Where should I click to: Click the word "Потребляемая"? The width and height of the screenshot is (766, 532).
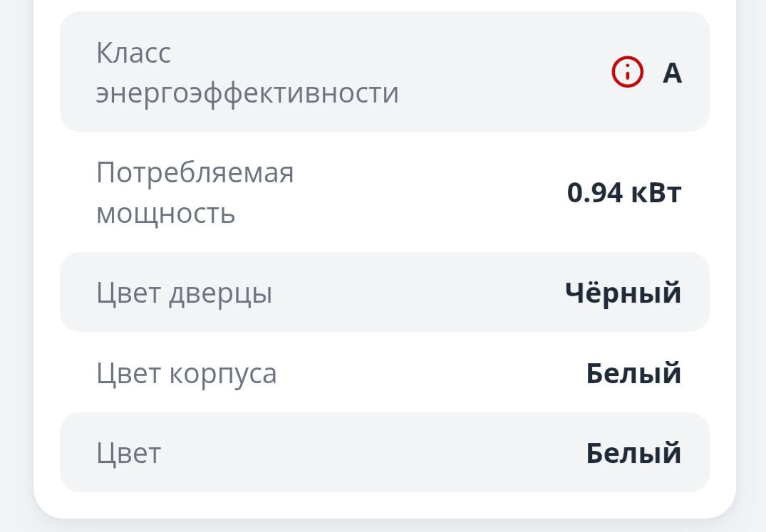(x=195, y=172)
